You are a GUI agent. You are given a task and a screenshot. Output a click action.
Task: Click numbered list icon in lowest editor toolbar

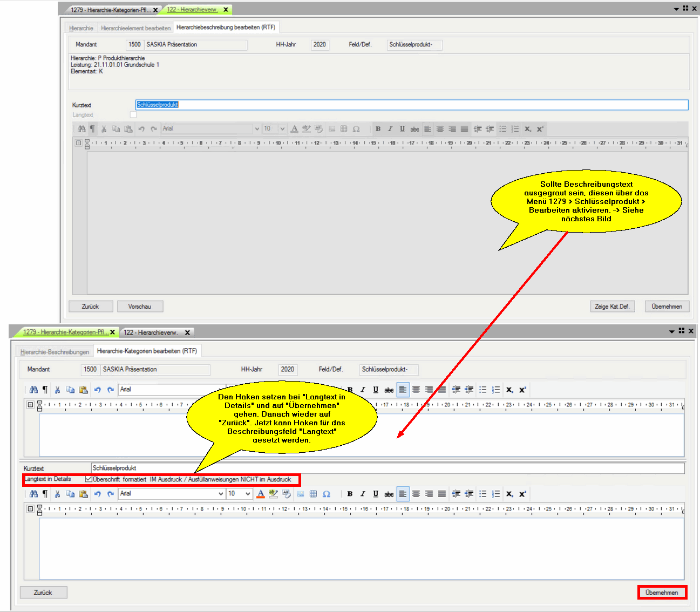[496, 494]
